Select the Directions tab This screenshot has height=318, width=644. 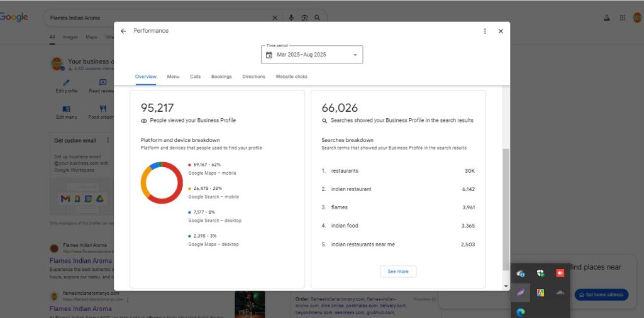(254, 77)
